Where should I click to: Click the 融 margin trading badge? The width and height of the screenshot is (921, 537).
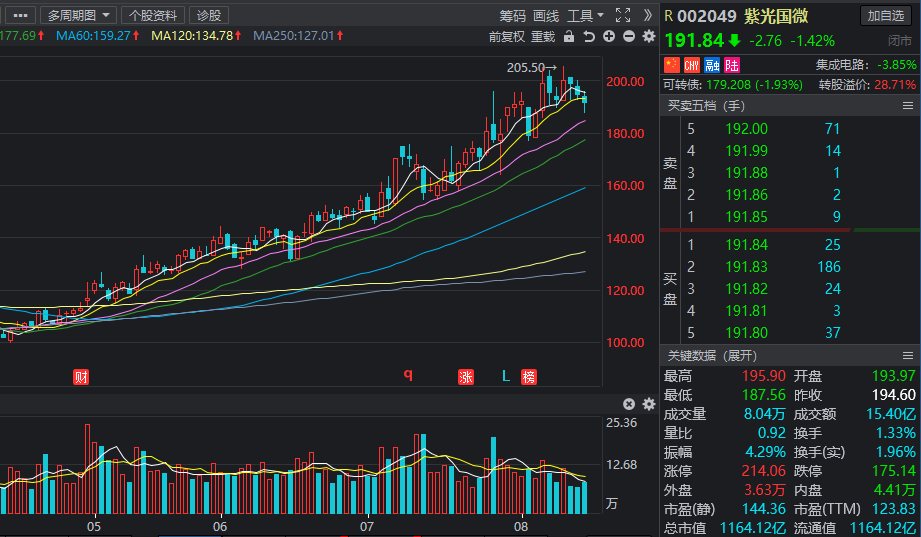pyautogui.click(x=712, y=65)
